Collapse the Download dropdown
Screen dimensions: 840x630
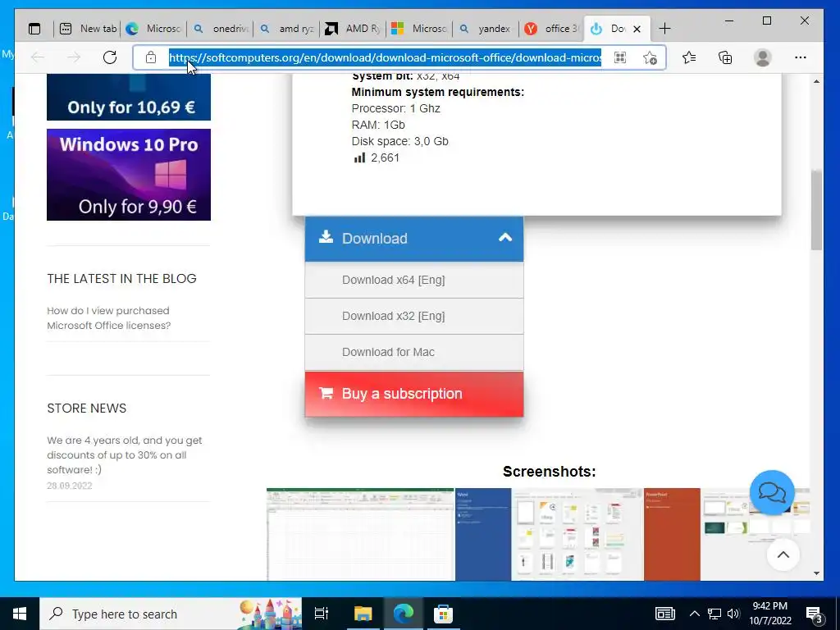(414, 239)
